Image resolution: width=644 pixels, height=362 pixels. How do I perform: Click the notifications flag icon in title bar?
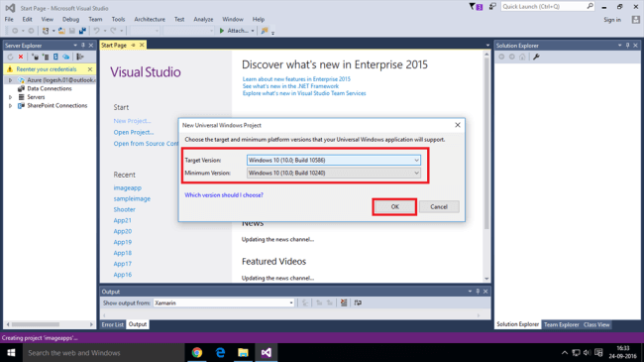(x=476, y=7)
